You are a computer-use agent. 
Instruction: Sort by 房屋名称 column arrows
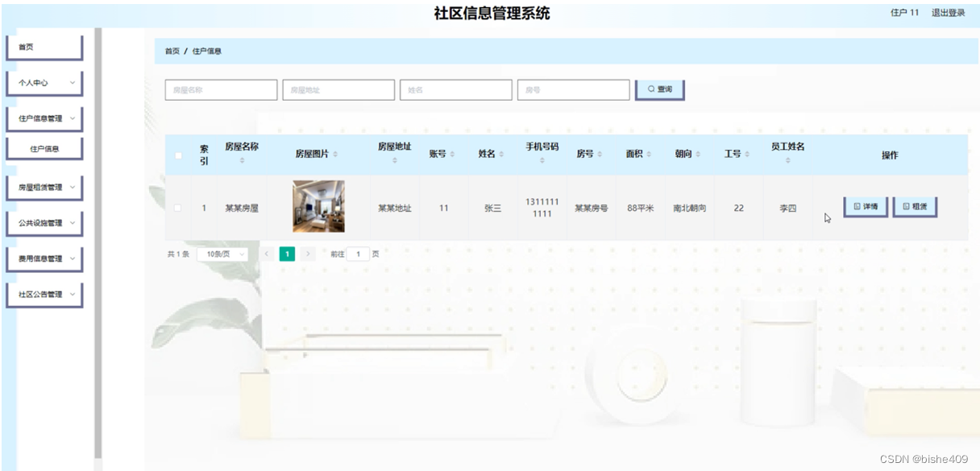pos(242,162)
